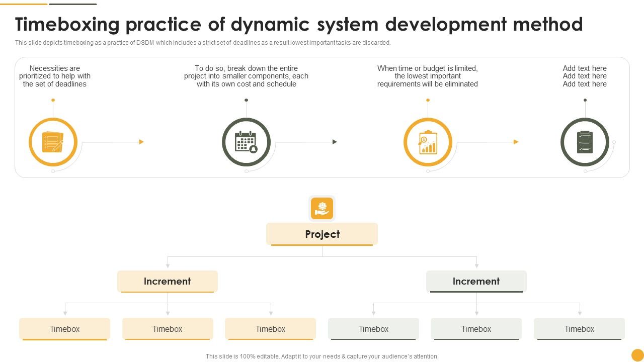The image size is (644, 362).
Task: Click the clipboard checklist icon
Action: point(585,142)
